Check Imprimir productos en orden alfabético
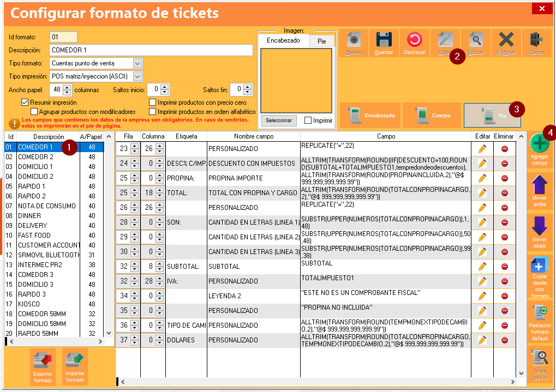This screenshot has width=556, height=392. pos(152,112)
